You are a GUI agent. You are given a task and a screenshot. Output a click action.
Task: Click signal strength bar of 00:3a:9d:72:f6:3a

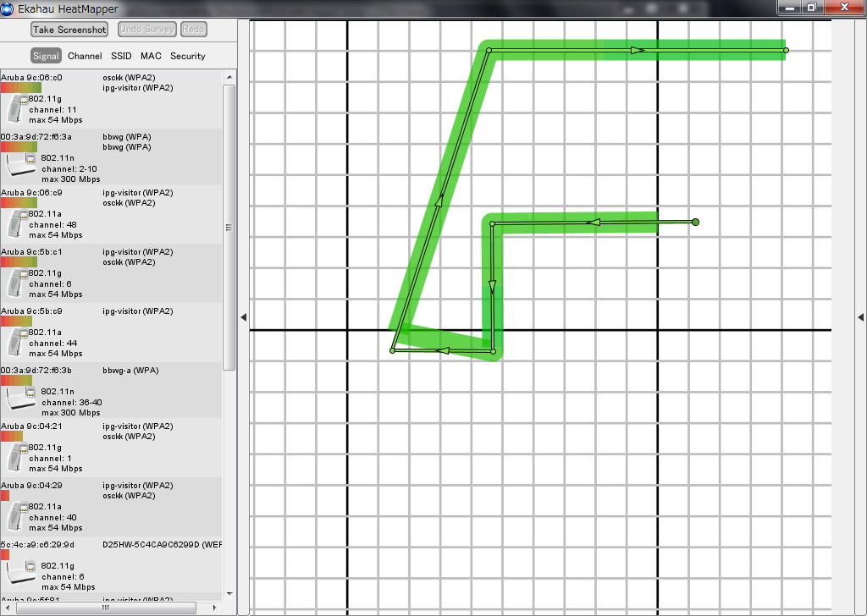[19, 147]
